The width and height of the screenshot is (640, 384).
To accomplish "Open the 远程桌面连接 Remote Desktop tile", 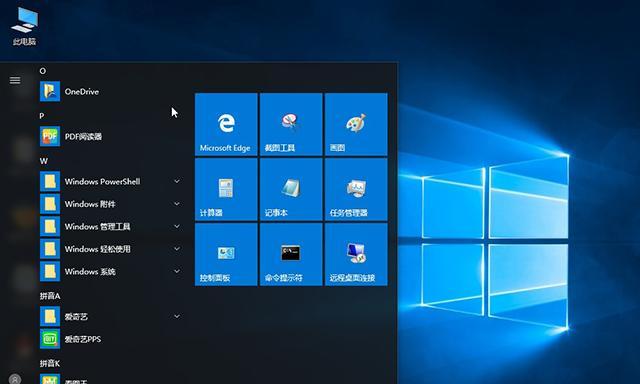I will click(356, 254).
